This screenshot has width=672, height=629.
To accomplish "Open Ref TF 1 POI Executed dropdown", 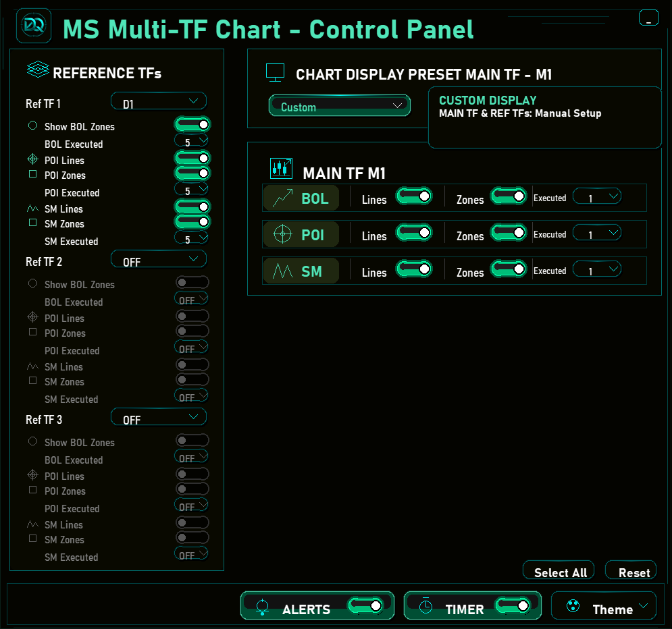I will 191,189.
